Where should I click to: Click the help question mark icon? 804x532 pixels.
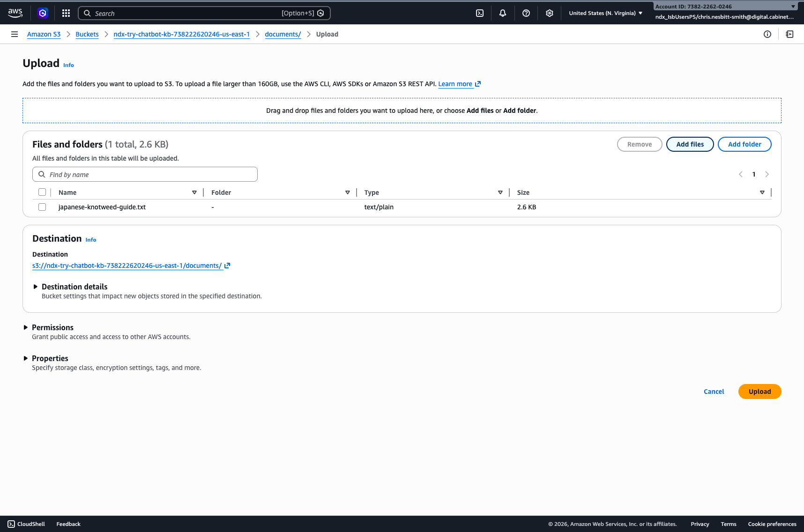tap(526, 13)
